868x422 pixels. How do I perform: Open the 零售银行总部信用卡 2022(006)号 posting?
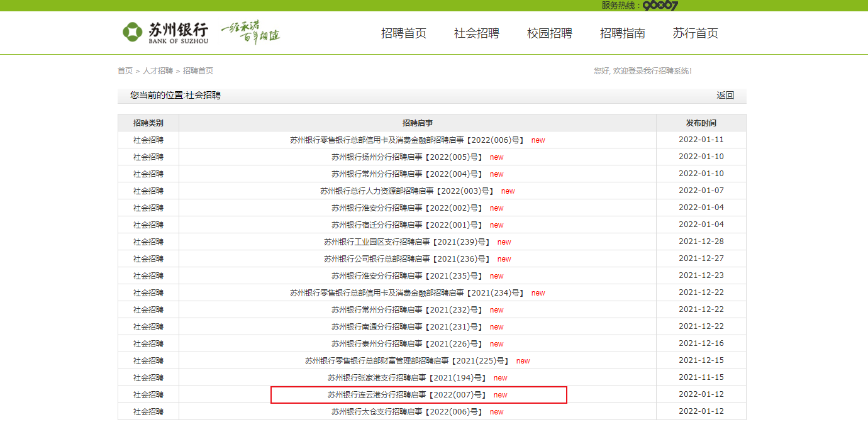coord(409,140)
